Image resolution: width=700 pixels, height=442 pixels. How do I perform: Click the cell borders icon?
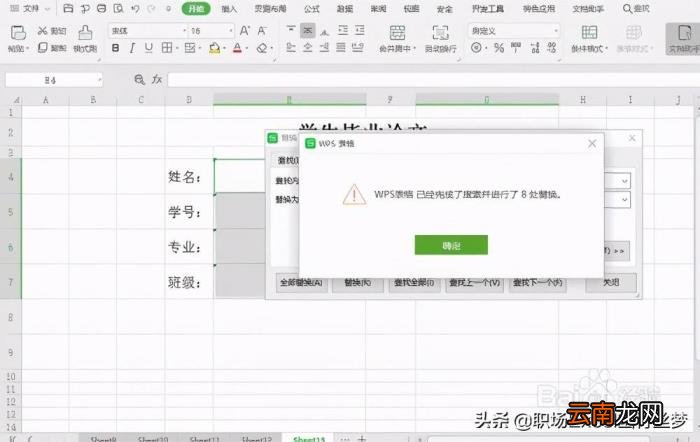(167, 48)
